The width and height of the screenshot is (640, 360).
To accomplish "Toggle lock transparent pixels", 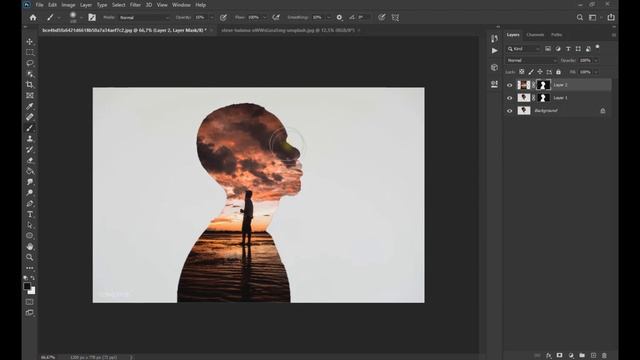I will point(522,72).
